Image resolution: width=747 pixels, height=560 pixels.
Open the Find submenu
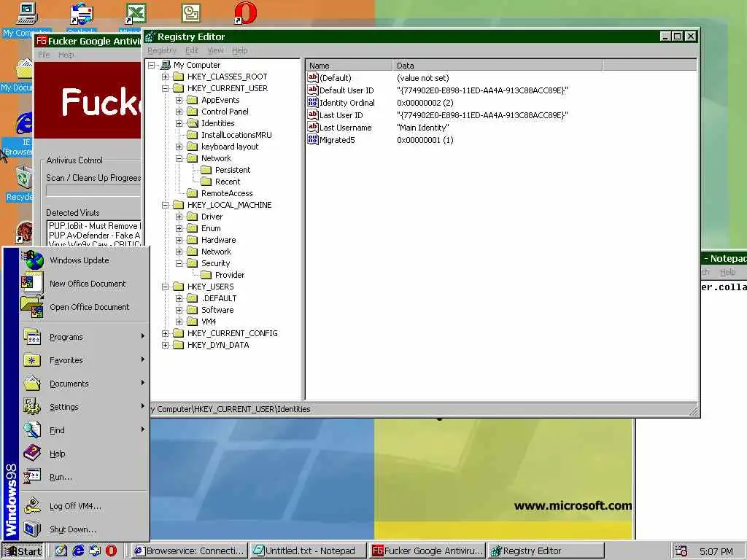pyautogui.click(x=84, y=430)
